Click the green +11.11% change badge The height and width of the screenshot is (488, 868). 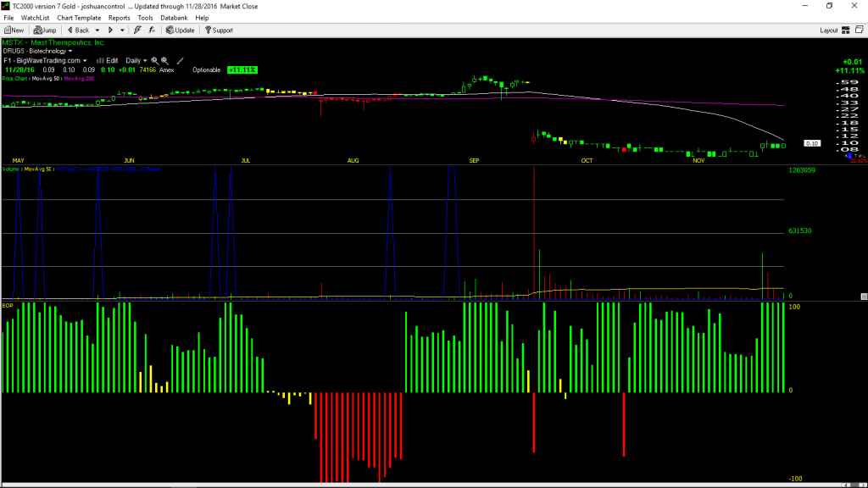tap(242, 69)
